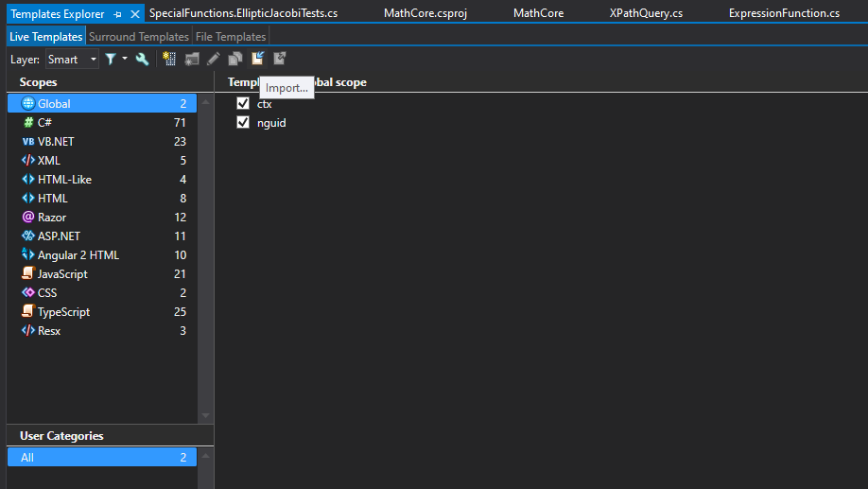This screenshot has height=489, width=868.
Task: Click the Scopes panel header
Action: point(38,82)
